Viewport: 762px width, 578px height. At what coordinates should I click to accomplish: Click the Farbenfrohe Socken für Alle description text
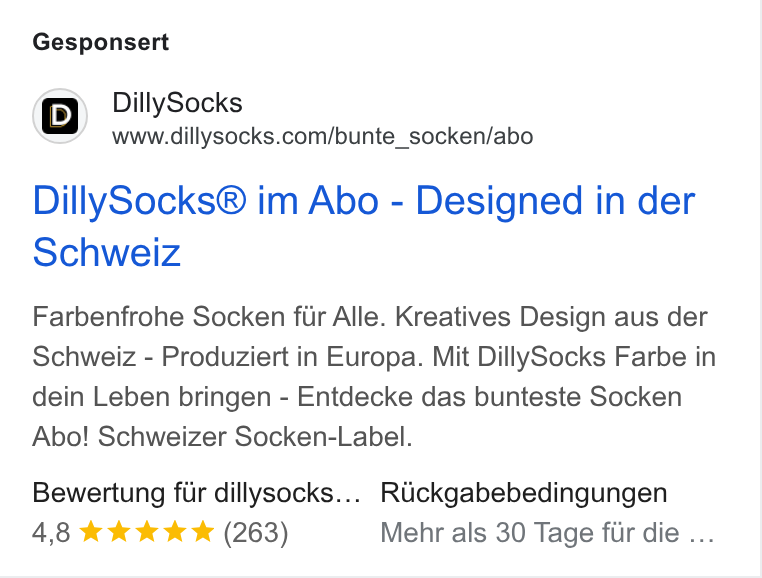tap(209, 317)
